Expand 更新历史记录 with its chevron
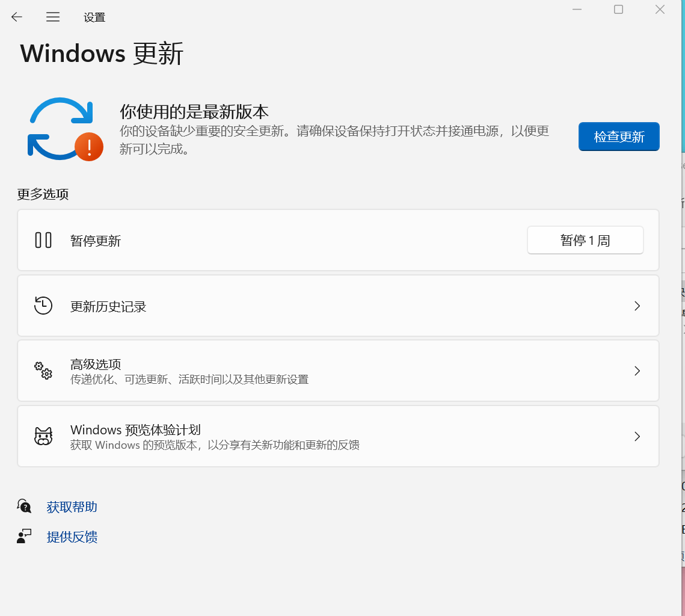The image size is (685, 616). click(637, 306)
